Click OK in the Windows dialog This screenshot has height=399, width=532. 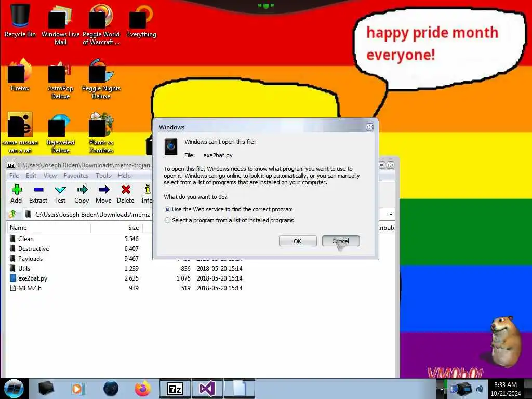(298, 241)
